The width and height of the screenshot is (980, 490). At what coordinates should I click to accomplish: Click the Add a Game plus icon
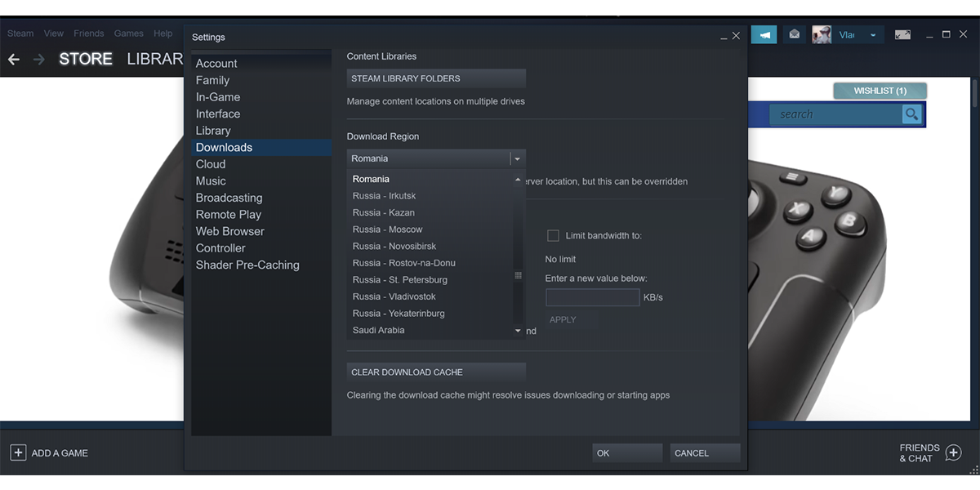(19, 452)
